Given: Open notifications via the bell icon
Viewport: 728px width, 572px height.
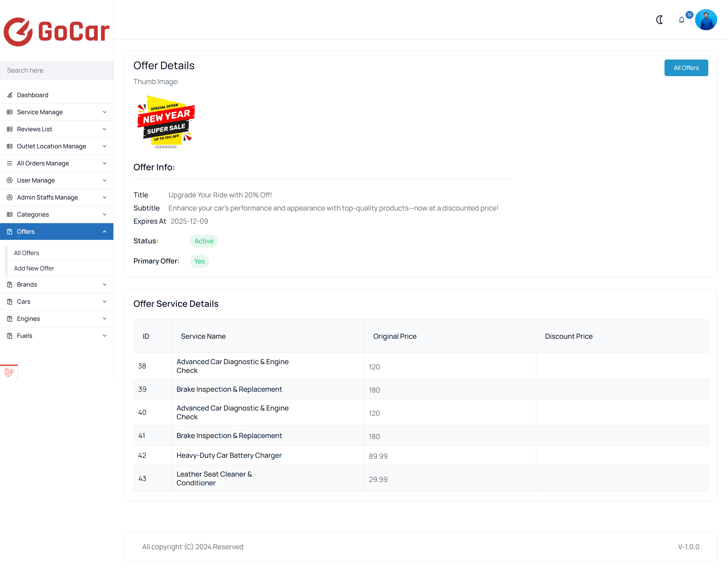Looking at the screenshot, I should tap(681, 20).
